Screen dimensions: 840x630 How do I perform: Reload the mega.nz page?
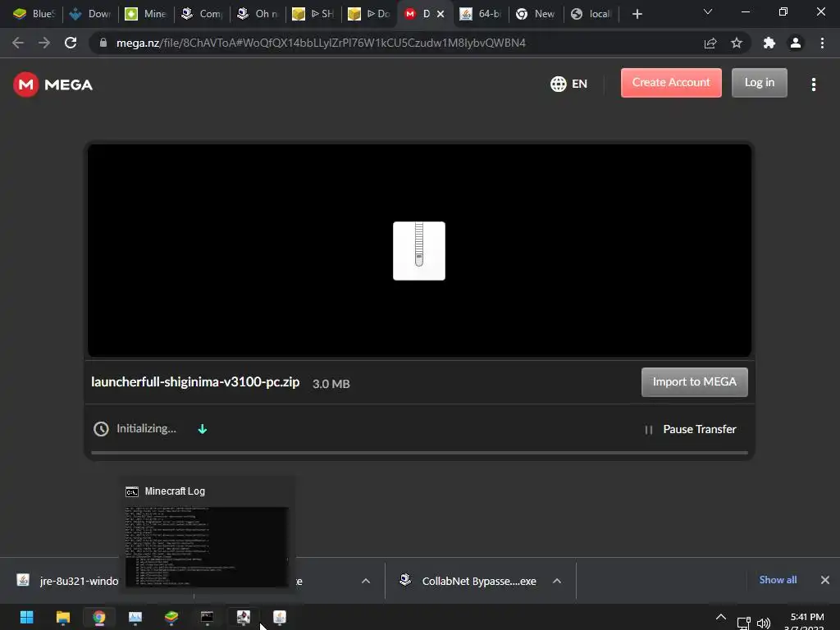pyautogui.click(x=71, y=43)
